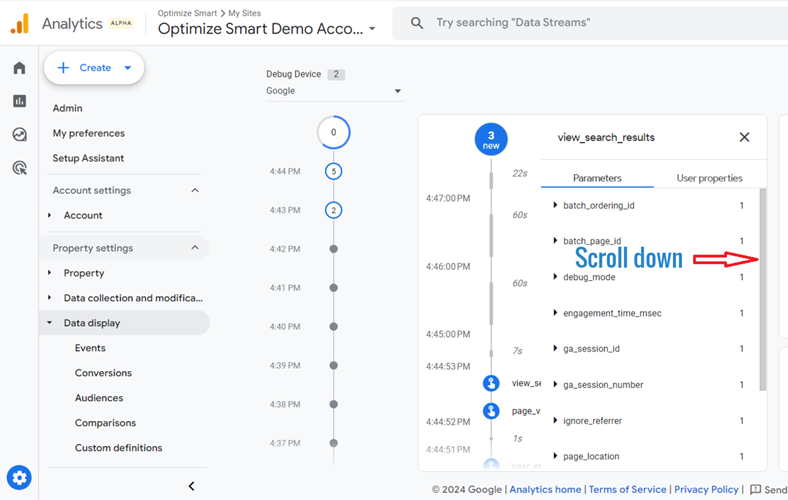Click the parameters panel vertical scrollbar

(x=762, y=289)
